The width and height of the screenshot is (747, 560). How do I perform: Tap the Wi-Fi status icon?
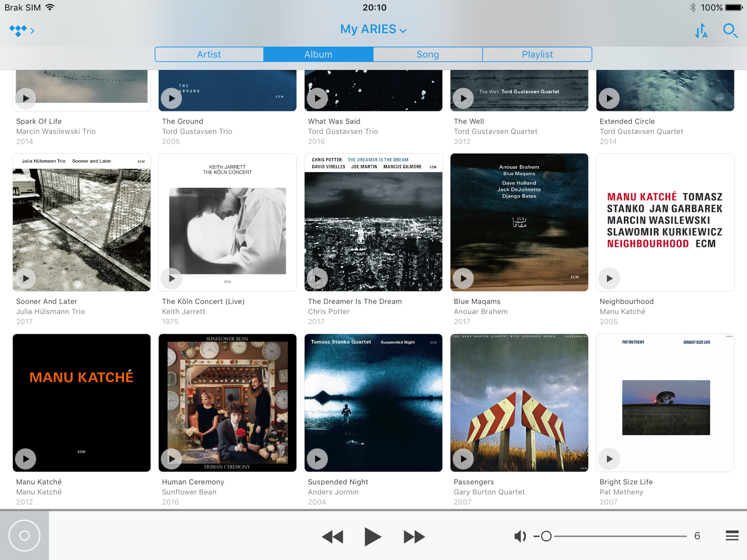pos(50,7)
